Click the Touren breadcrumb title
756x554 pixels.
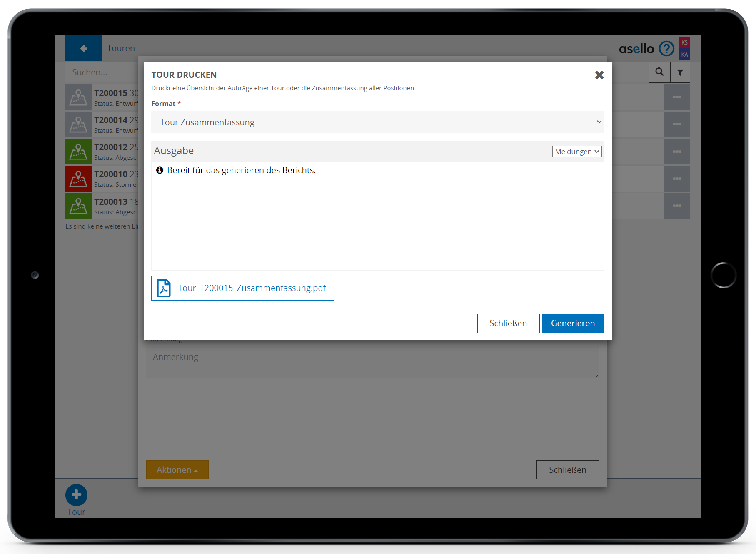121,48
